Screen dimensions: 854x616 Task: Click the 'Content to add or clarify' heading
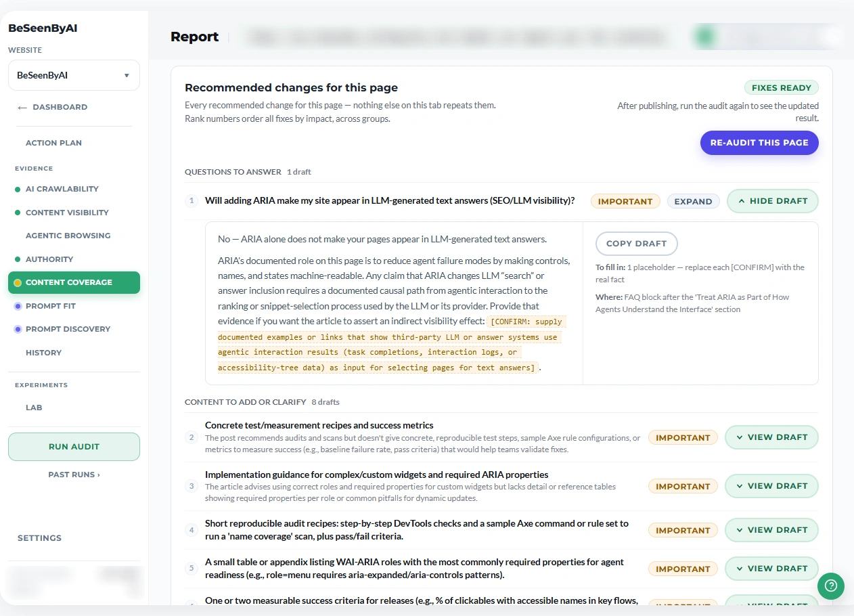click(245, 402)
